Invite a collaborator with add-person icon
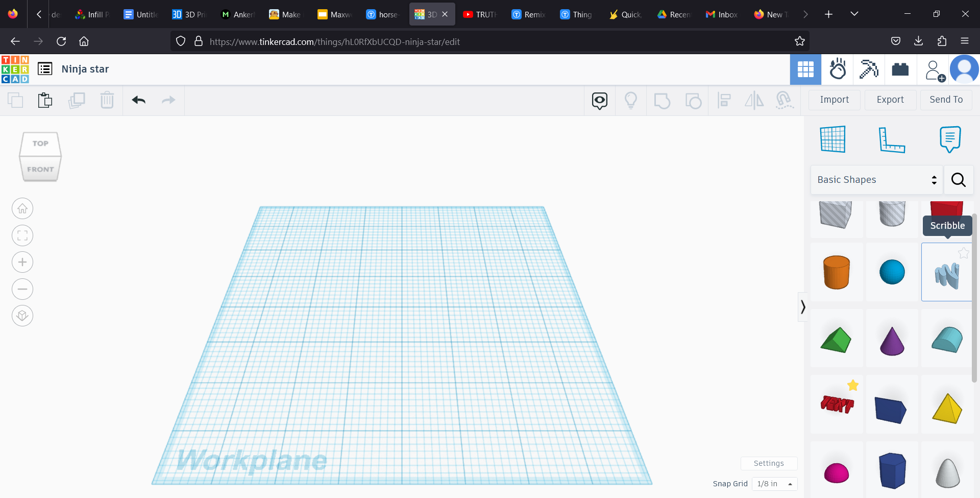 [x=935, y=70]
